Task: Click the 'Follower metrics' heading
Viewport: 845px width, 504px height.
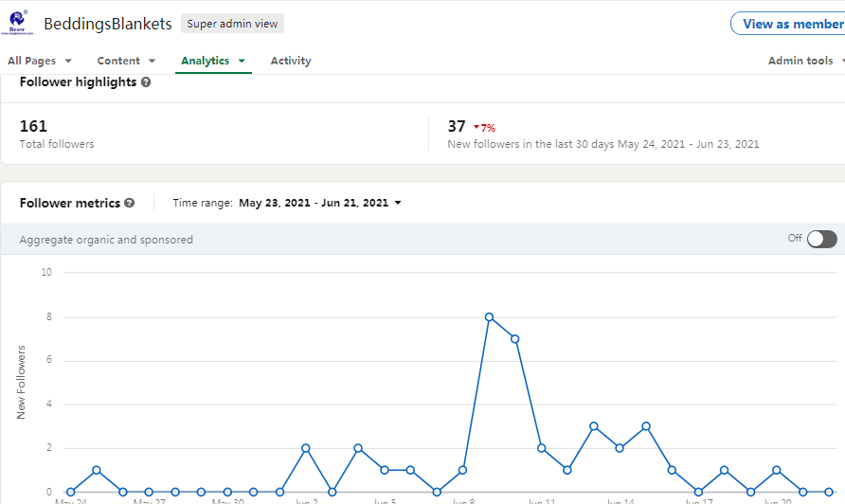Action: (69, 204)
